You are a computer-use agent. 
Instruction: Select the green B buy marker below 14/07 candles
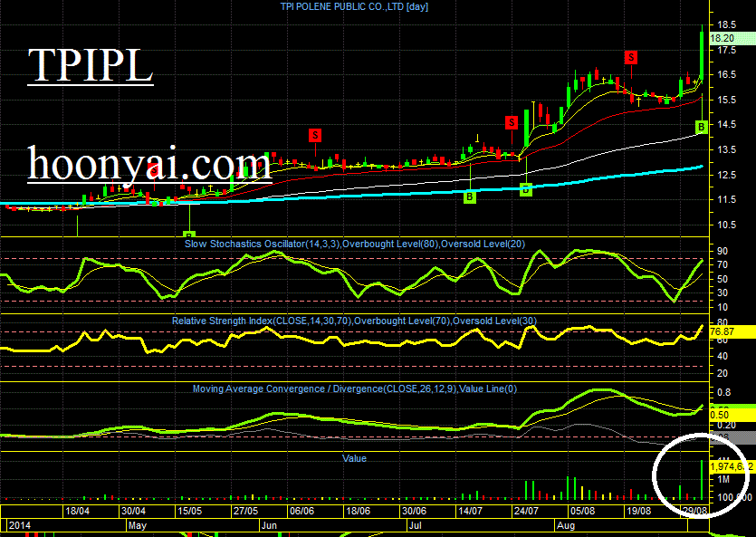(x=470, y=197)
